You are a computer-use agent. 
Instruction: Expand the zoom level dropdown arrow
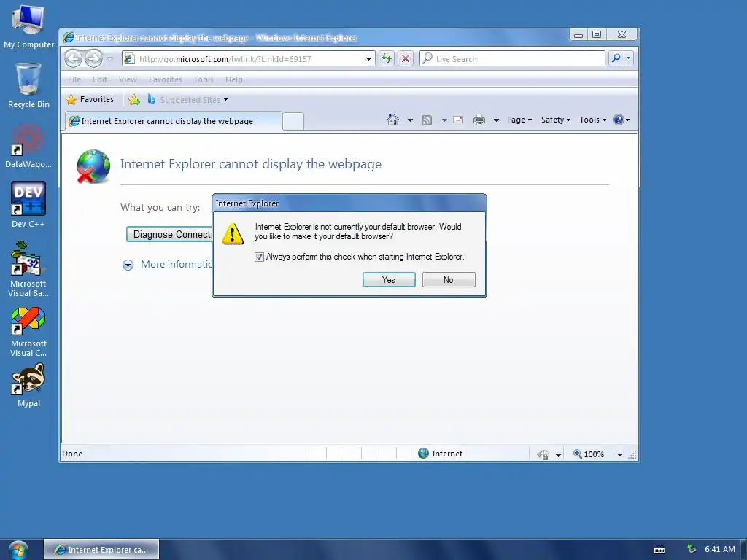pyautogui.click(x=619, y=455)
